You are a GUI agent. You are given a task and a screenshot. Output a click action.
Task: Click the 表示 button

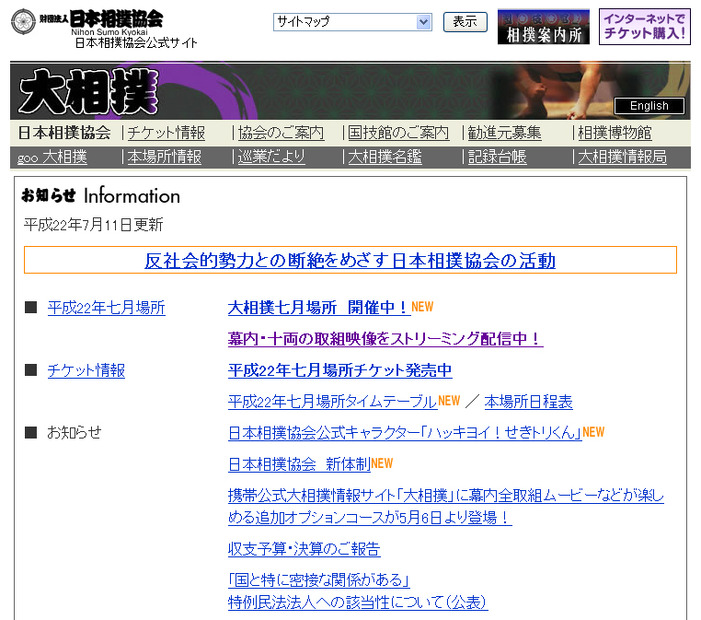coord(465,22)
